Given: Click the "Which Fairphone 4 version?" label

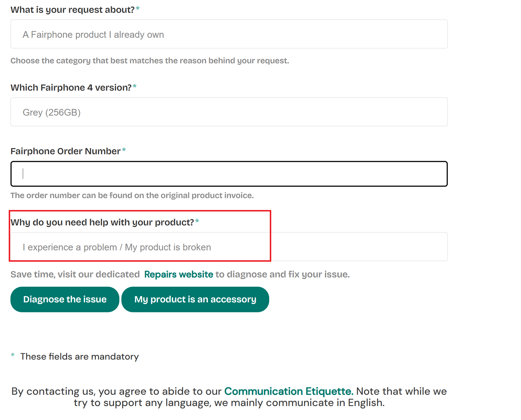Looking at the screenshot, I should pyautogui.click(x=71, y=88).
